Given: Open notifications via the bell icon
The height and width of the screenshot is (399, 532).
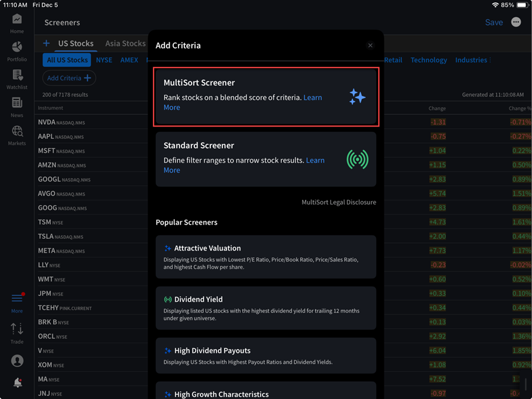Looking at the screenshot, I should pyautogui.click(x=17, y=382).
